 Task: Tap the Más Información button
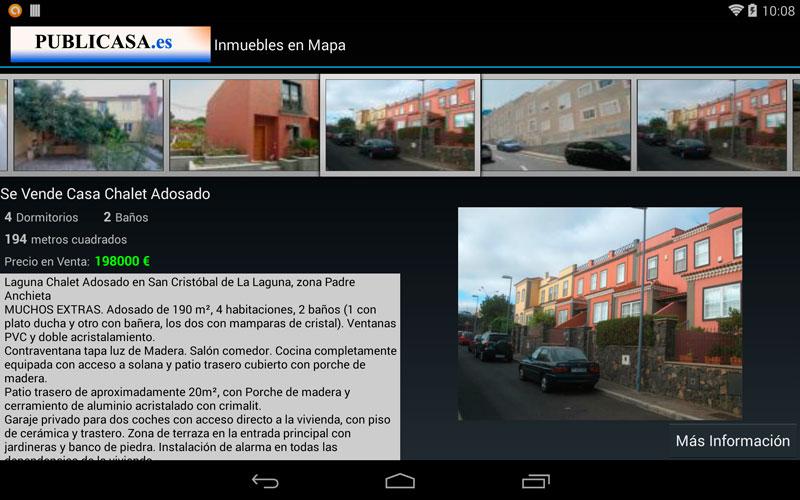tap(733, 441)
